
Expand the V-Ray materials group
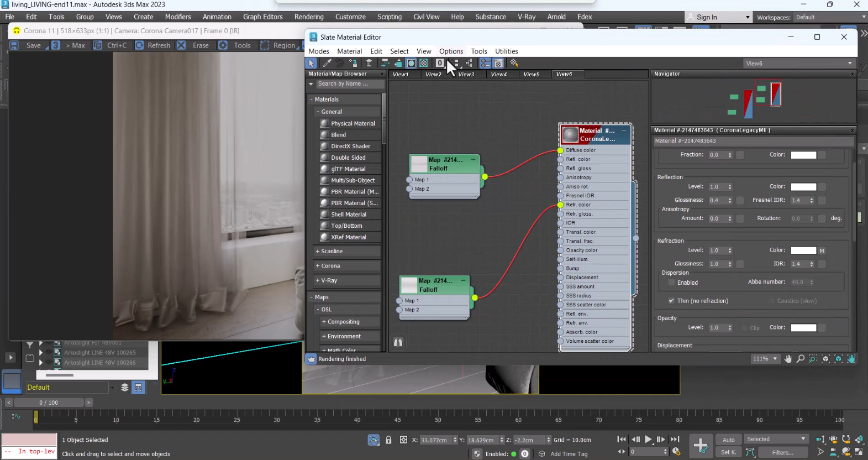348,280
